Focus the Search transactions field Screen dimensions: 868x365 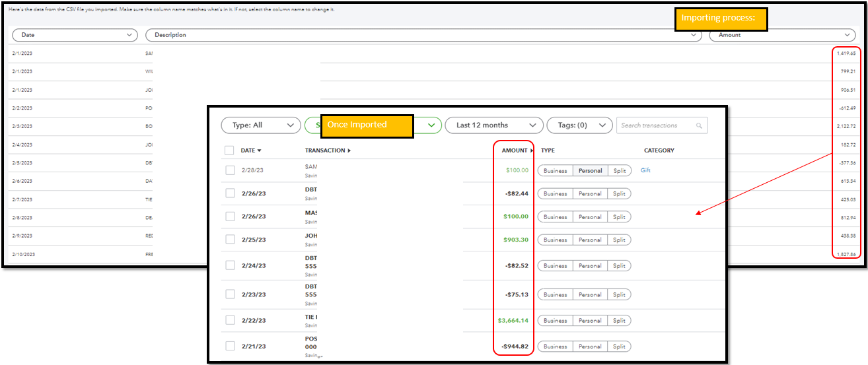pos(662,125)
